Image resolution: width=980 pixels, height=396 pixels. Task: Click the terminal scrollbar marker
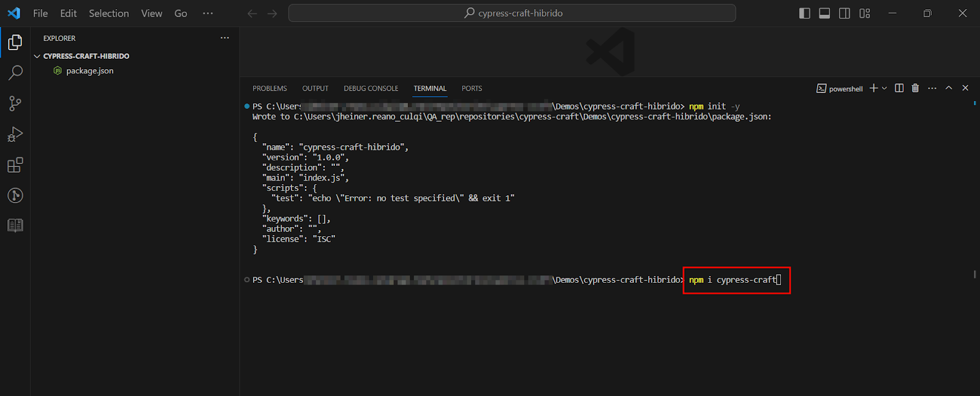click(x=974, y=274)
